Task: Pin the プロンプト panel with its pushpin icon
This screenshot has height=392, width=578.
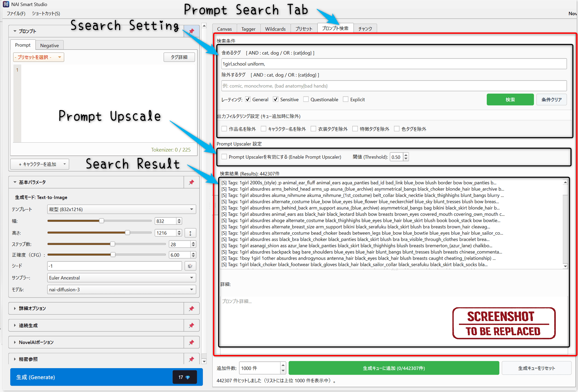Action: 191,31
